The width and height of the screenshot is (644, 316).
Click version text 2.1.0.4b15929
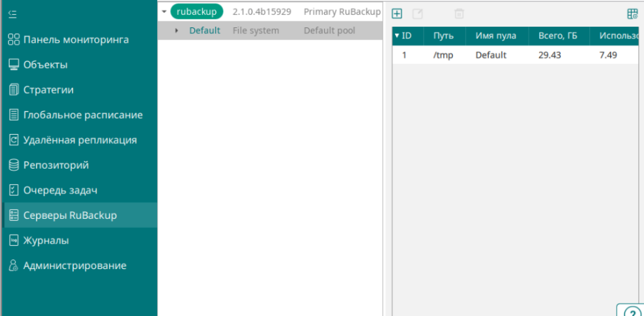click(262, 12)
